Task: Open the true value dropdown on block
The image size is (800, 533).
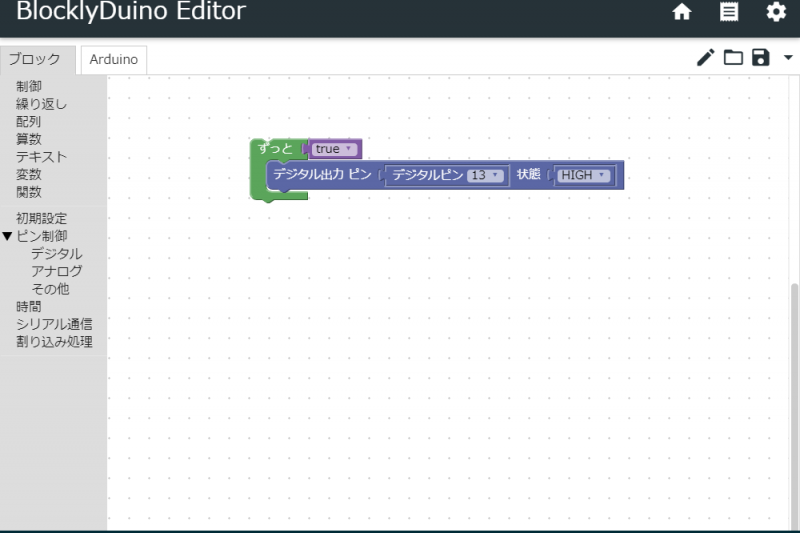Action: point(334,149)
